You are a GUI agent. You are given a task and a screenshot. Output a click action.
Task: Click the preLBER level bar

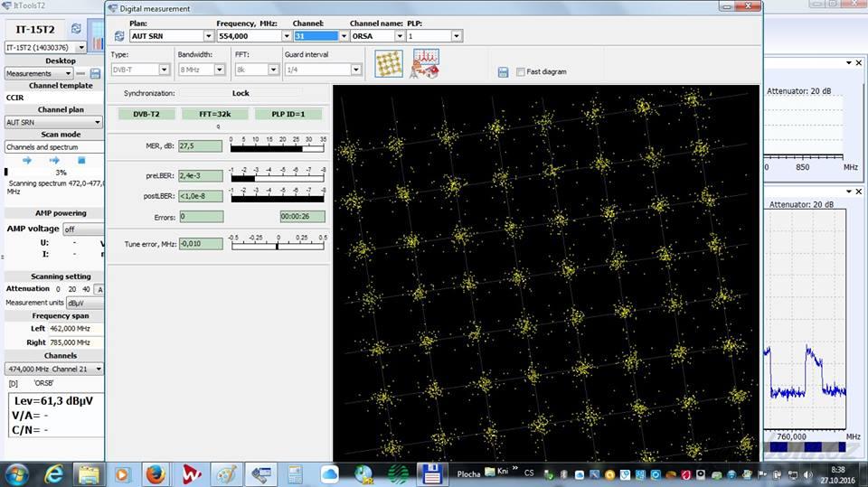[278, 179]
